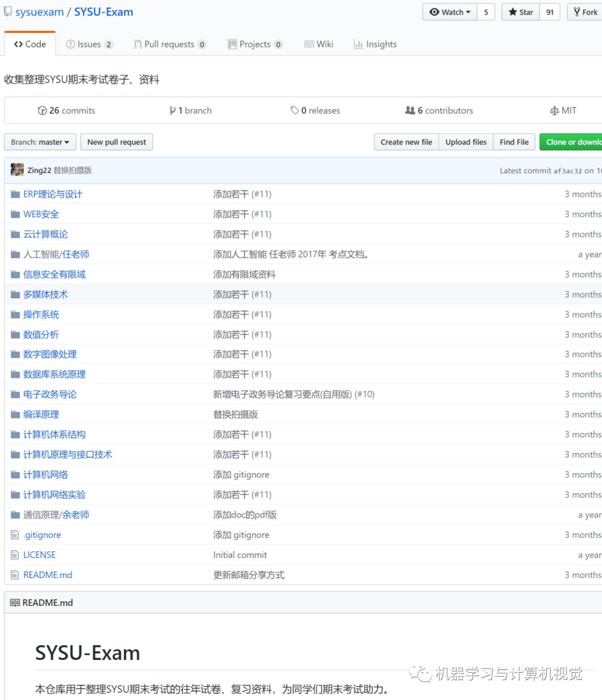This screenshot has height=700, width=602.
Task: Open commit 新增电子政务导论复习要点(自用版)
Action: pos(283,394)
